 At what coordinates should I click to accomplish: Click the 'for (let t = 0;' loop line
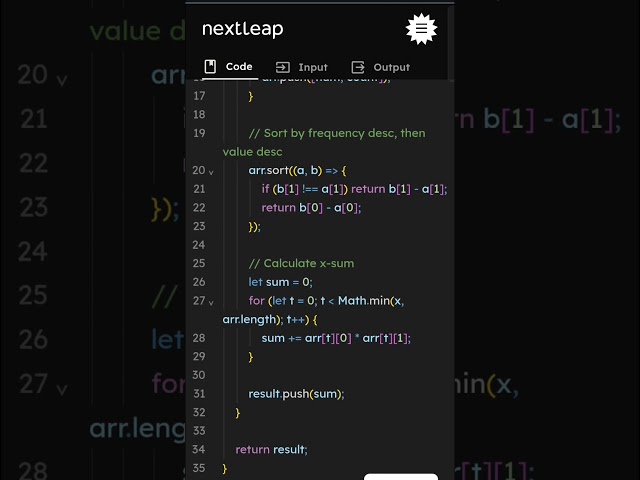(327, 301)
